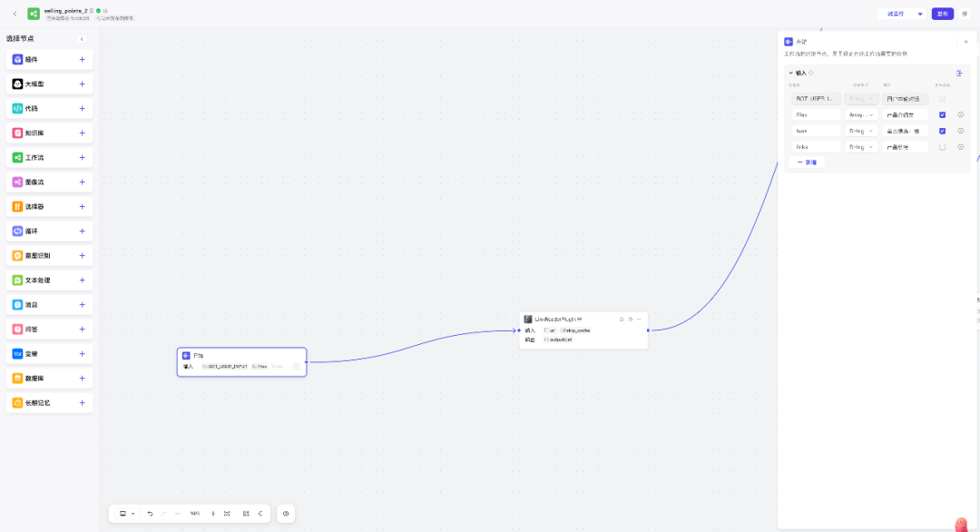Go back using top-left arrow
The height and width of the screenshot is (532, 980).
(15, 14)
